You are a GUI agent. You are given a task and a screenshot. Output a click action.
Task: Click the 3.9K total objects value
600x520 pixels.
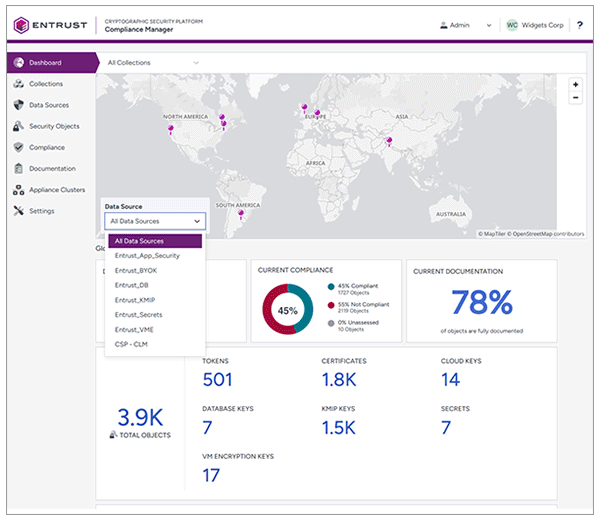[140, 417]
